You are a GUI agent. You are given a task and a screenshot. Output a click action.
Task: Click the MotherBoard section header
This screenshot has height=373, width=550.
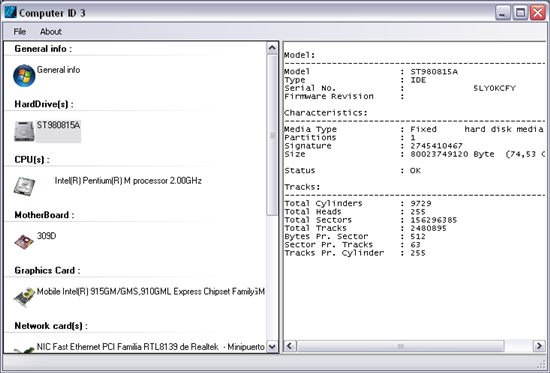click(x=44, y=215)
